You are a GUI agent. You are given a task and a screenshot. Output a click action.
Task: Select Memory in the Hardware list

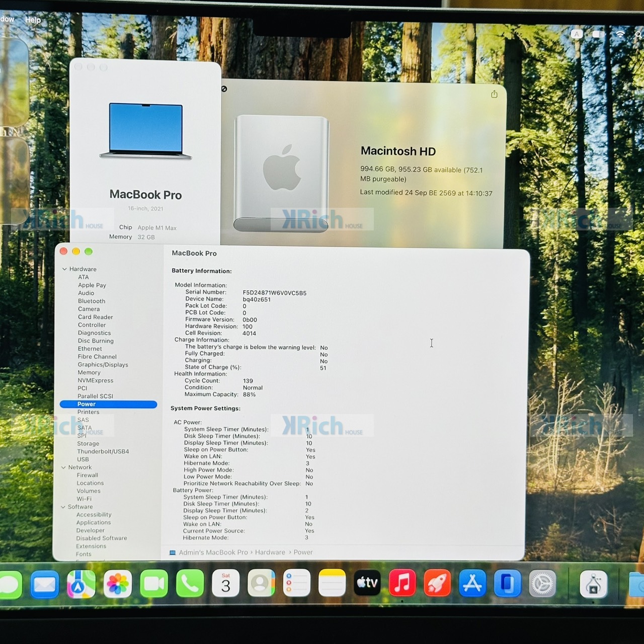tap(89, 373)
